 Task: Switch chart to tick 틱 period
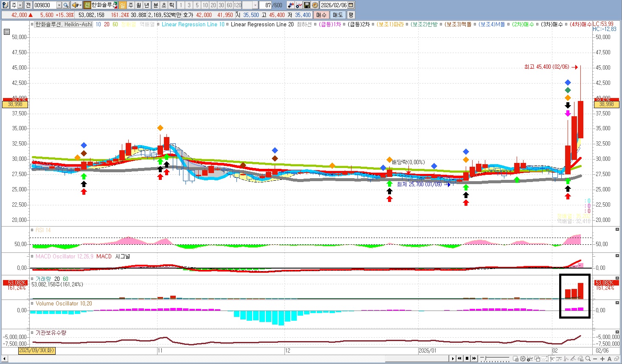pyautogui.click(x=172, y=5)
